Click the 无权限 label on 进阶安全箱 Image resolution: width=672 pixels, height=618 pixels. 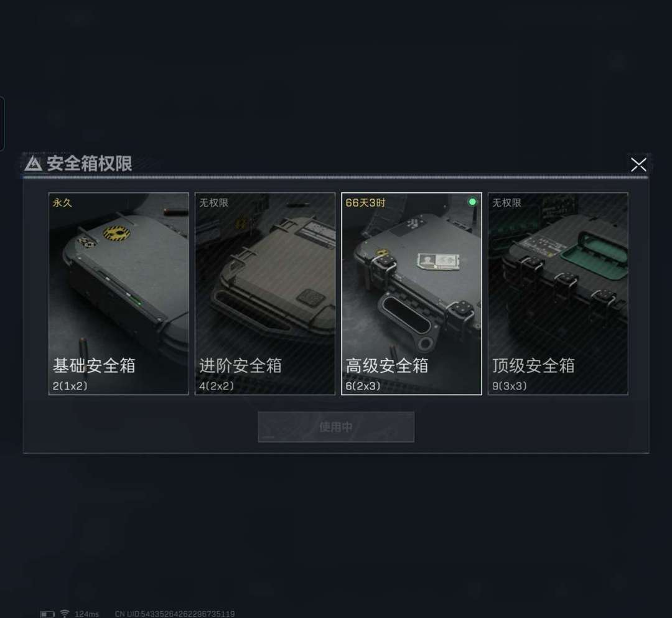pos(213,203)
